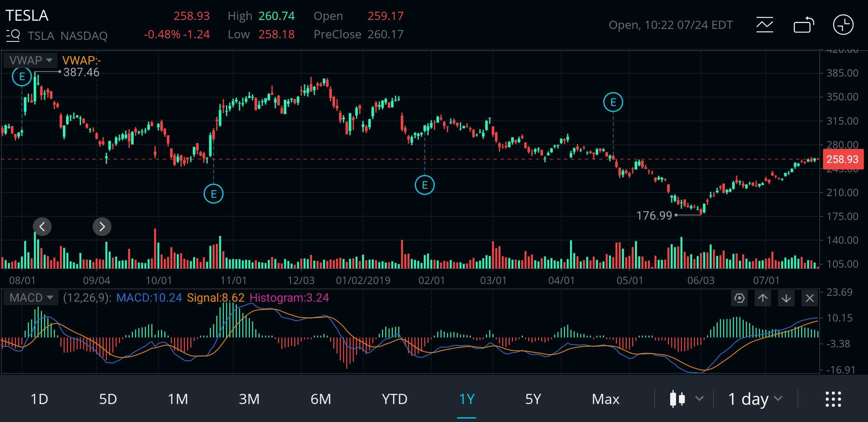The width and height of the screenshot is (868, 422).
Task: Switch to the 5D range tab
Action: pyautogui.click(x=108, y=399)
